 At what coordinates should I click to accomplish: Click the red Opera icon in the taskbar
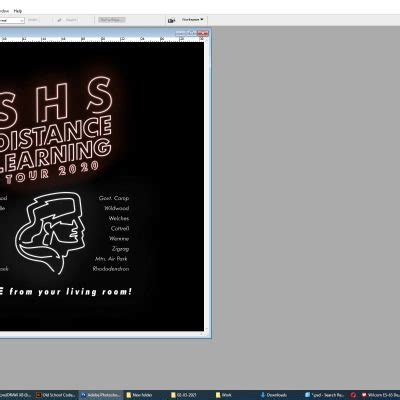[x=353, y=395]
